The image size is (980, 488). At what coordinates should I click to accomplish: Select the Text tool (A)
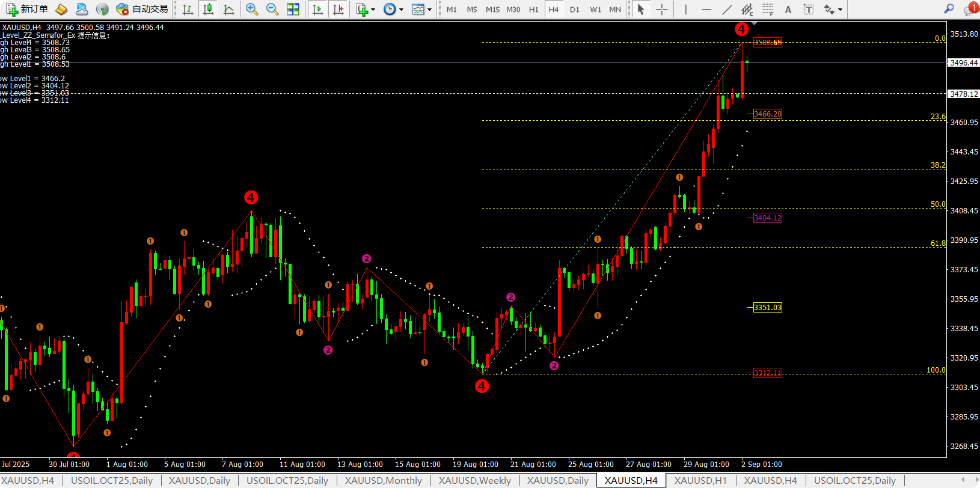click(788, 10)
